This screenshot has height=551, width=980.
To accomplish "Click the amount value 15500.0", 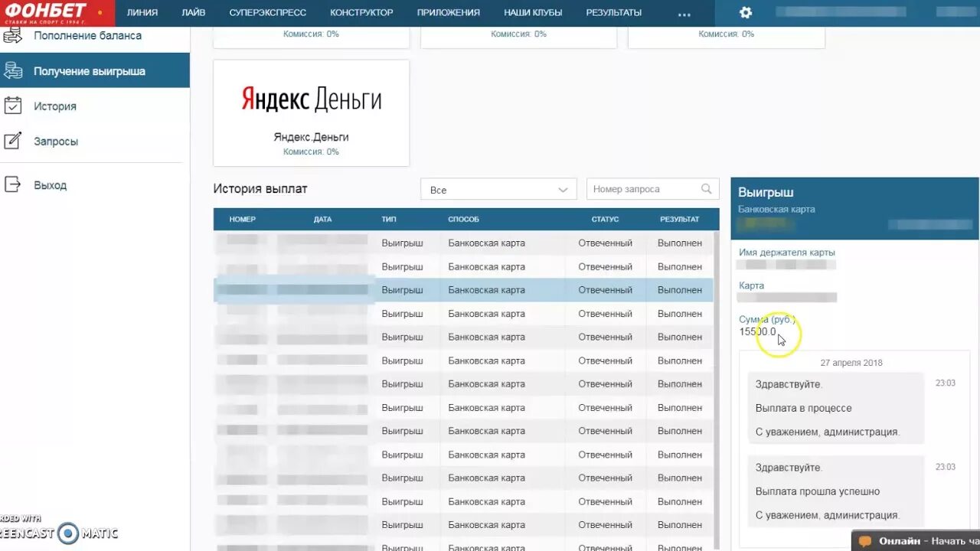I will [757, 331].
